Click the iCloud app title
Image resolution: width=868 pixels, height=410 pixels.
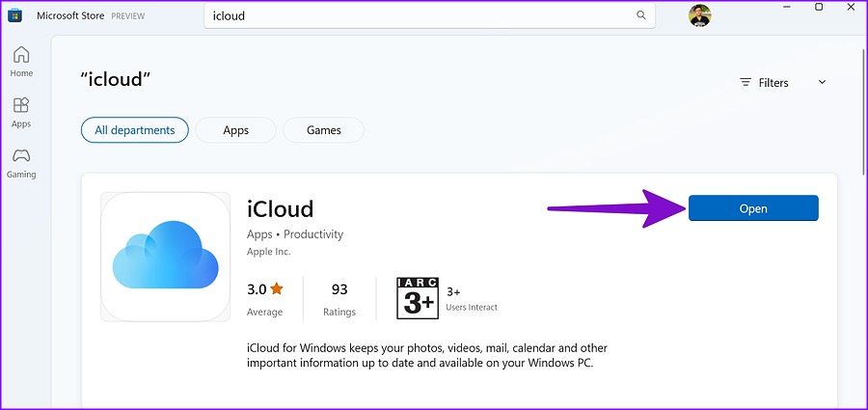(280, 209)
